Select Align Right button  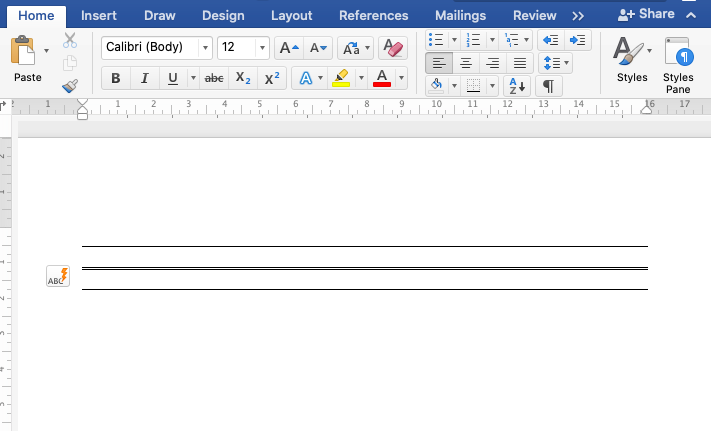tap(492, 63)
